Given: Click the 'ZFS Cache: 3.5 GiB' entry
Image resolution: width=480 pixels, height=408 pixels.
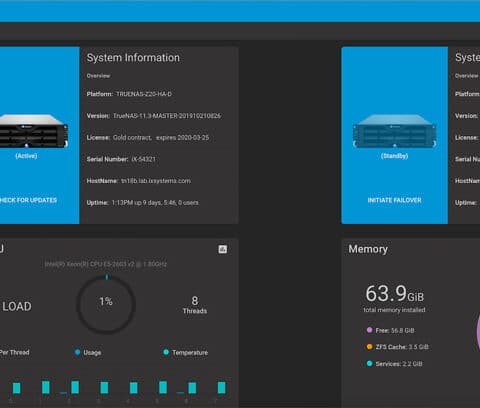Looking at the screenshot, I should pos(402,347).
